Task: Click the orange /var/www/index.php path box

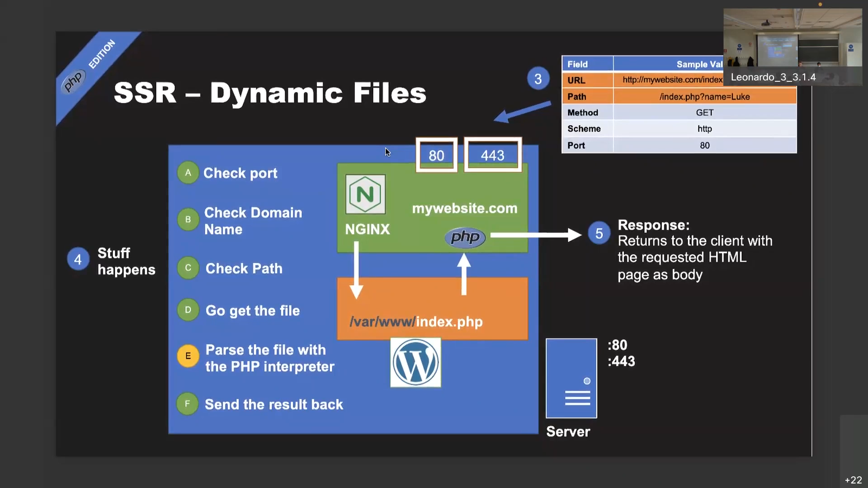Action: click(x=432, y=310)
